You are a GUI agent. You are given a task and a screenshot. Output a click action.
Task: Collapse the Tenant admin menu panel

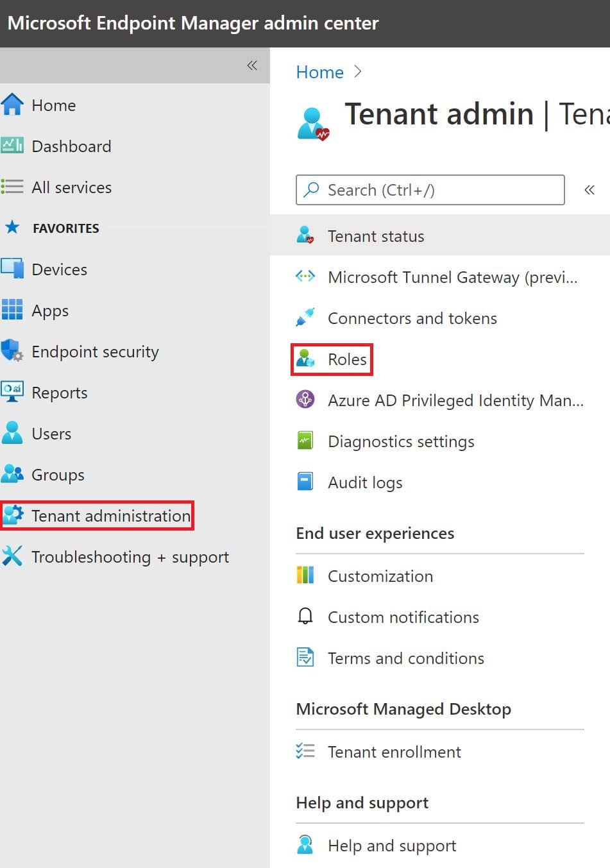(x=589, y=190)
